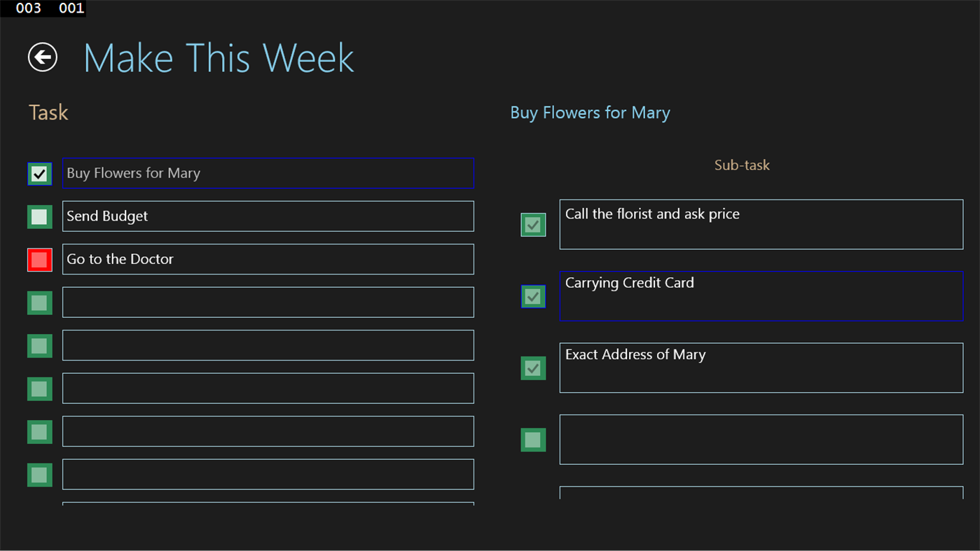Check the empty sub-task checkbox below 'Exact Address of Mary'
This screenshot has width=980, height=551.
pos(533,440)
